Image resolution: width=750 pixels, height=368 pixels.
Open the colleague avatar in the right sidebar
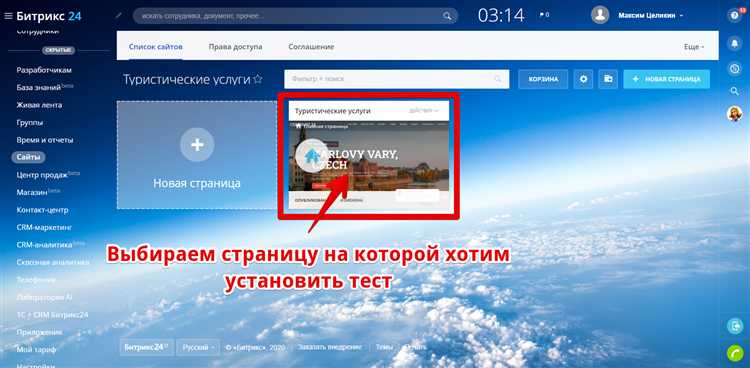click(x=735, y=114)
